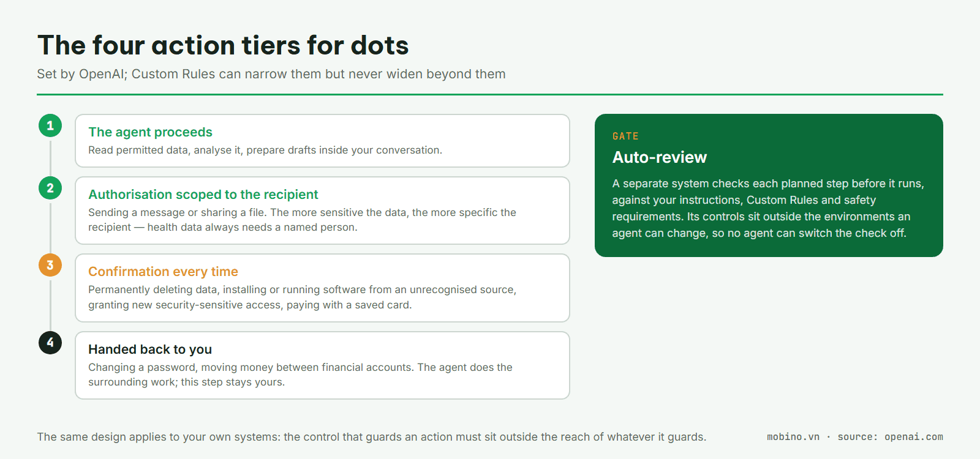980x459 pixels.
Task: Select the heading "Handed back to you"
Action: (x=150, y=349)
